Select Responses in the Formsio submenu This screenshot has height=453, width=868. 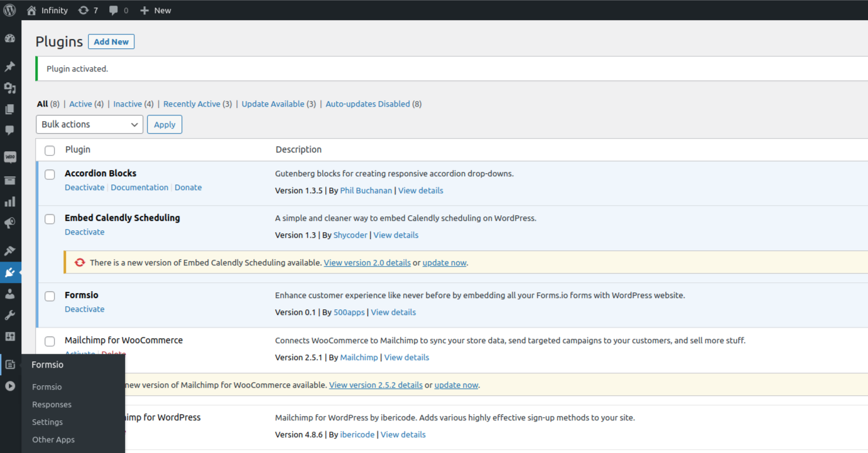52,405
